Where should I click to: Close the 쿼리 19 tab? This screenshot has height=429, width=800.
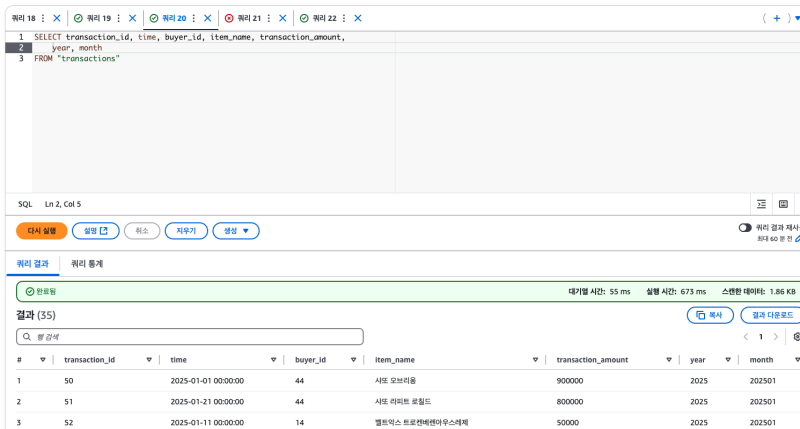click(132, 18)
